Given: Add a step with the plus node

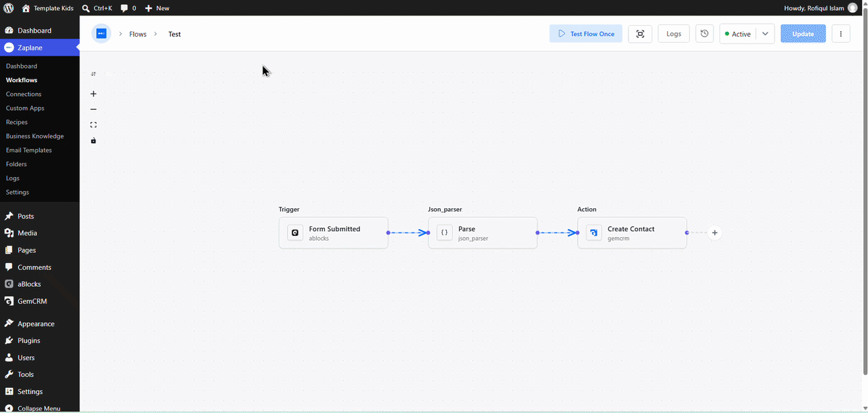Looking at the screenshot, I should [x=715, y=233].
